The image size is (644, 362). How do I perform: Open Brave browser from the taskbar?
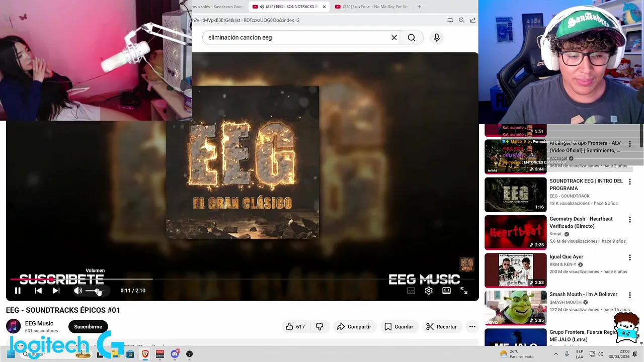tap(145, 354)
